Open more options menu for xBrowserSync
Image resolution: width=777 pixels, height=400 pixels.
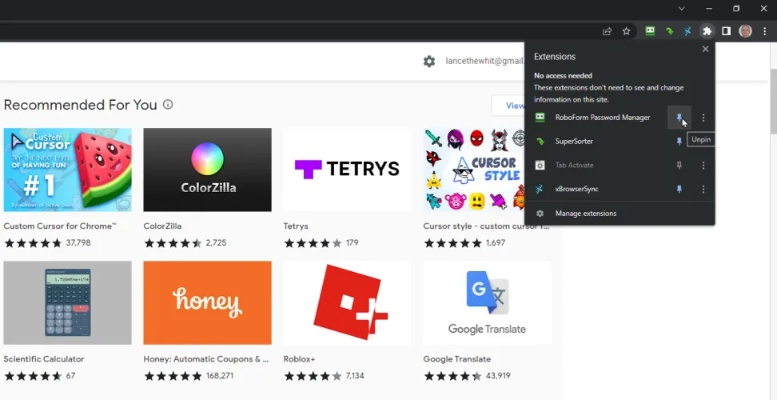point(703,189)
